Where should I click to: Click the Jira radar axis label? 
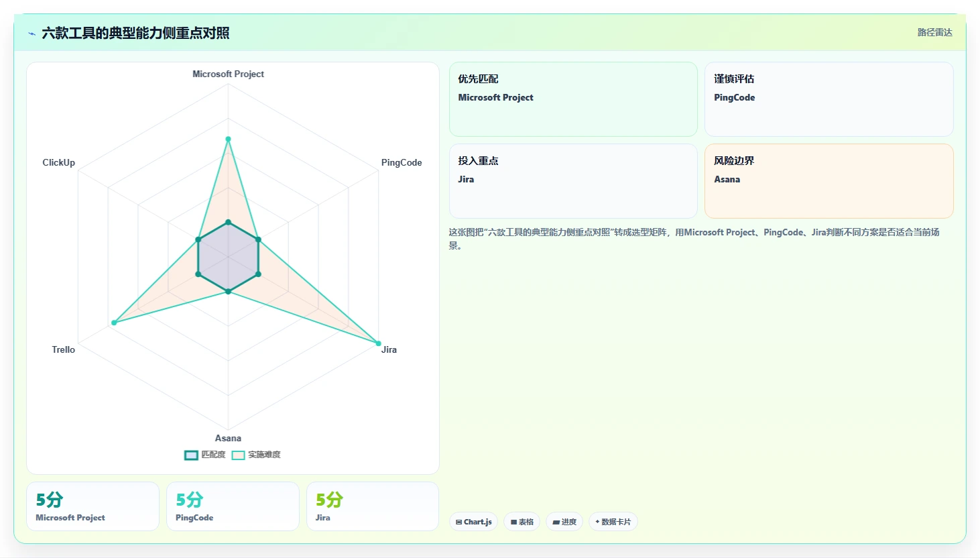coord(389,349)
